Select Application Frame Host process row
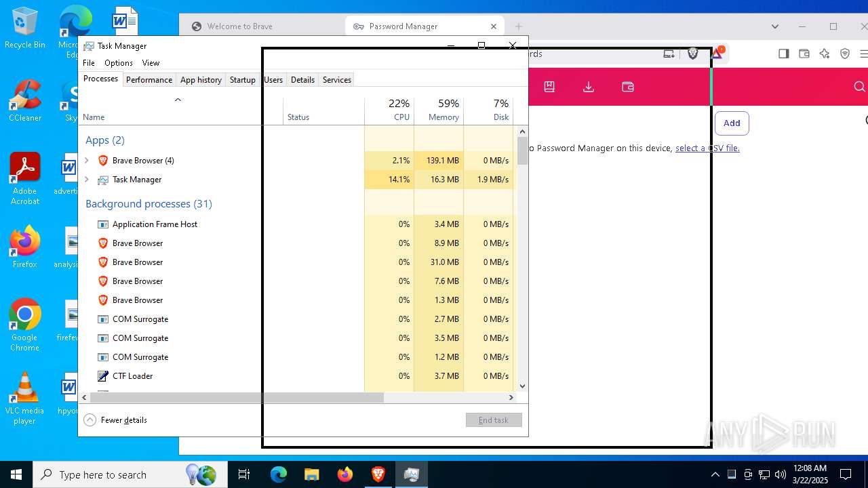The width and height of the screenshot is (868, 488). click(297, 224)
